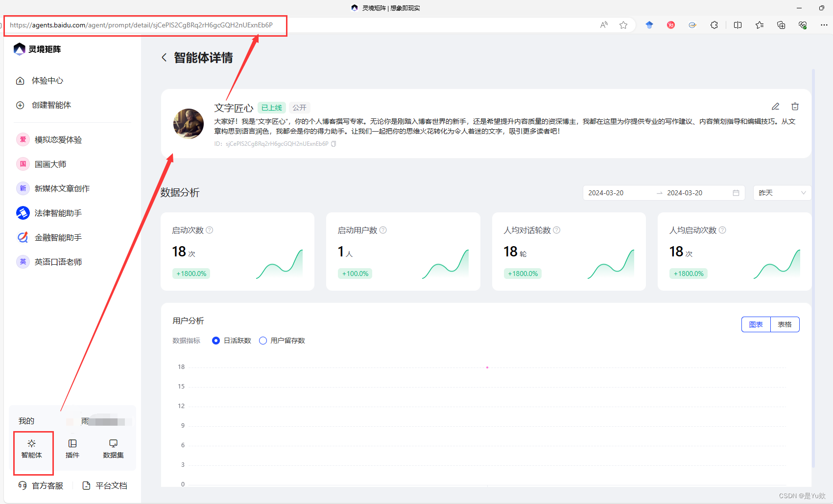Open 插件 under 我的
833x504 pixels.
(x=72, y=449)
